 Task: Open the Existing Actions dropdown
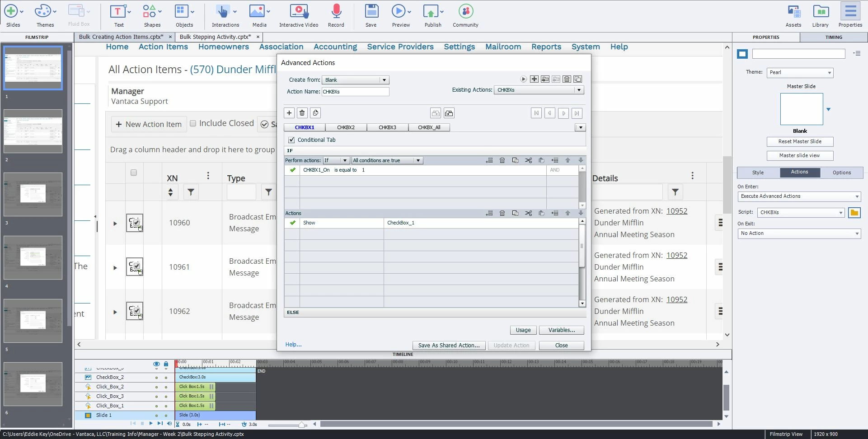[x=539, y=90]
